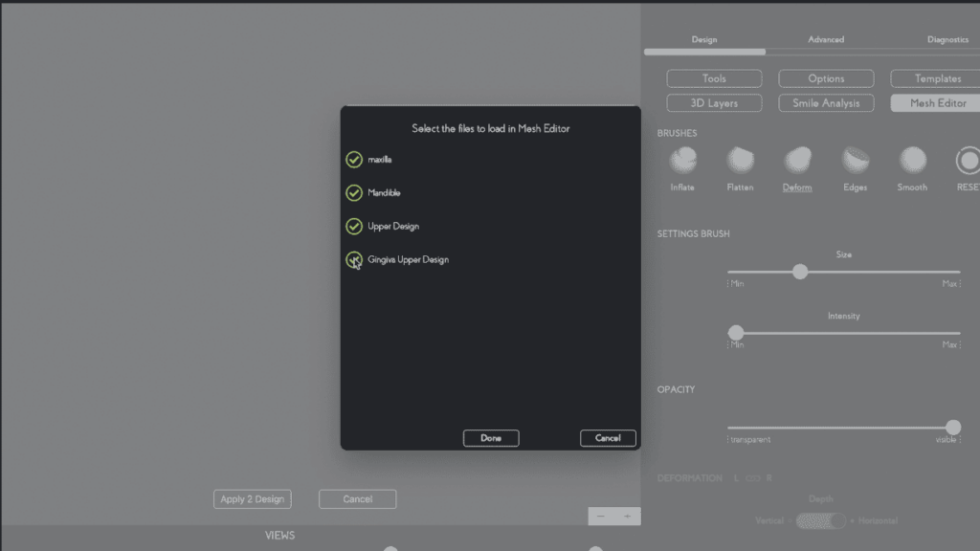Screen dimensions: 980x551
Task: Select the Smooth brush
Action: pyautogui.click(x=912, y=161)
